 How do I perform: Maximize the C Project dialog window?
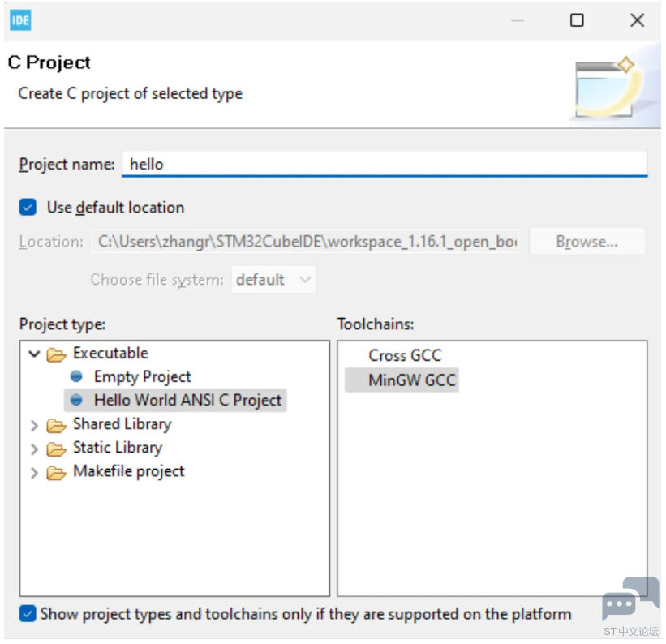click(x=577, y=20)
